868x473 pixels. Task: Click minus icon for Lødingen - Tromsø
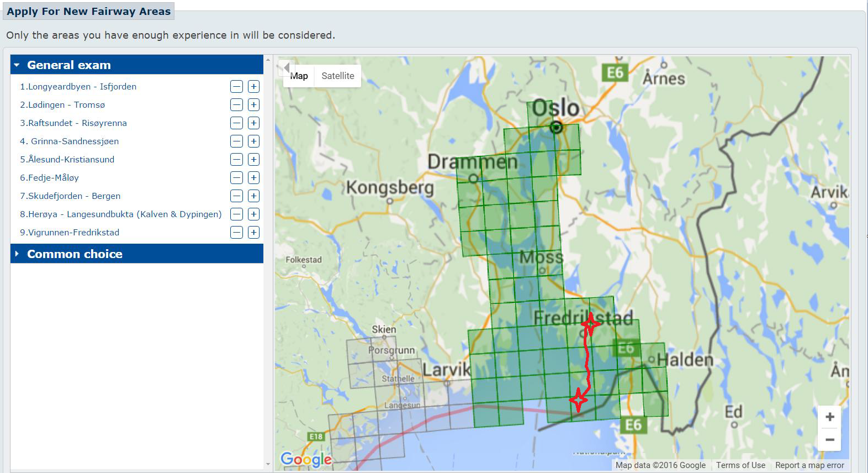click(236, 105)
